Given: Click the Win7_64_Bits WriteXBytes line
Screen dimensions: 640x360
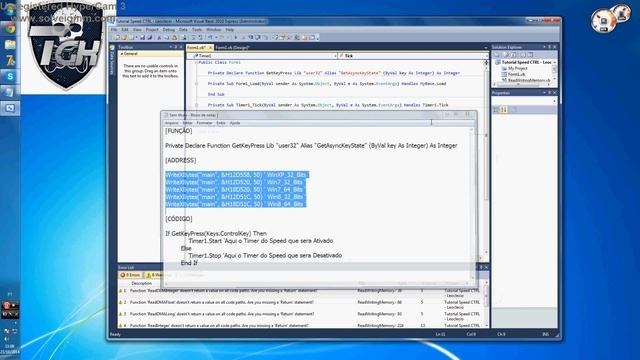Looking at the screenshot, I should 235,190.
